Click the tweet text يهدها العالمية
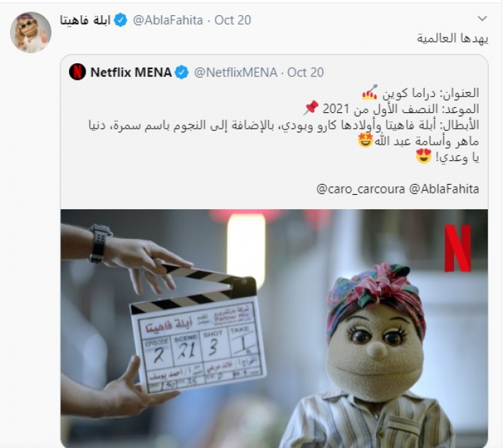 (453, 39)
